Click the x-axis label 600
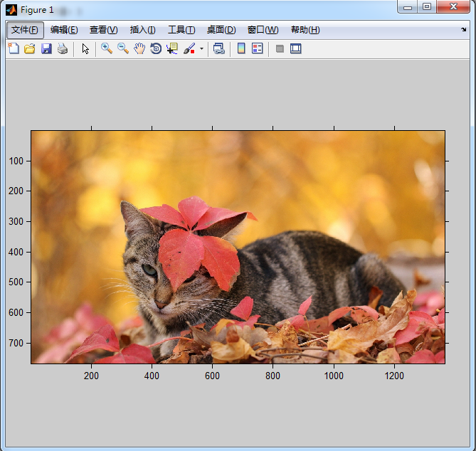Viewport: 476px width, 451px height. click(212, 376)
